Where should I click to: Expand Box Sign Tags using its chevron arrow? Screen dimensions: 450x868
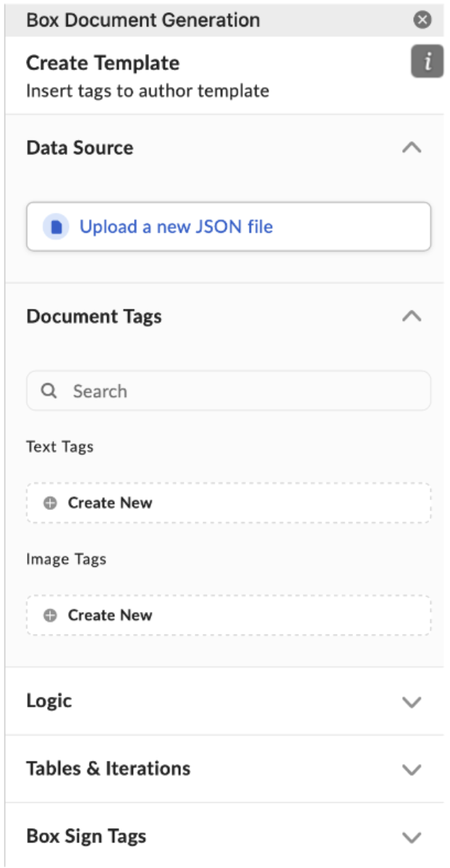[x=412, y=837]
